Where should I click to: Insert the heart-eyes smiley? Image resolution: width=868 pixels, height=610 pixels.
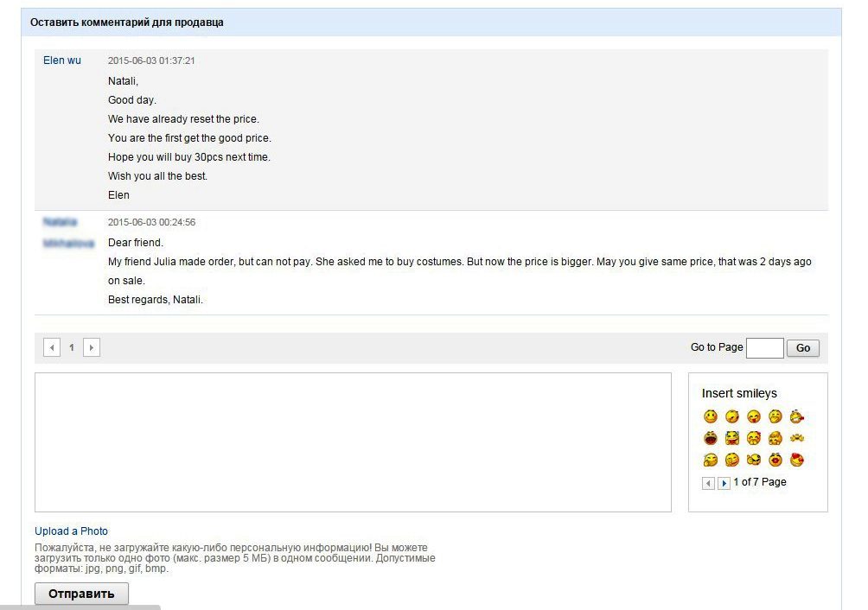click(797, 460)
